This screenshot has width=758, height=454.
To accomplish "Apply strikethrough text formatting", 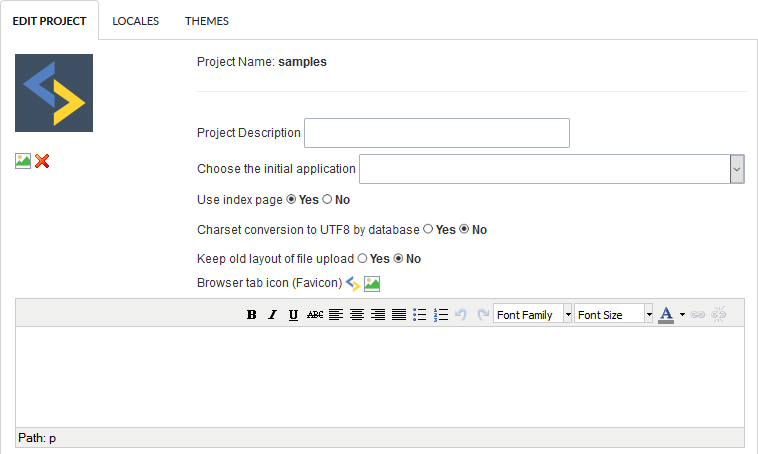I will (315, 315).
